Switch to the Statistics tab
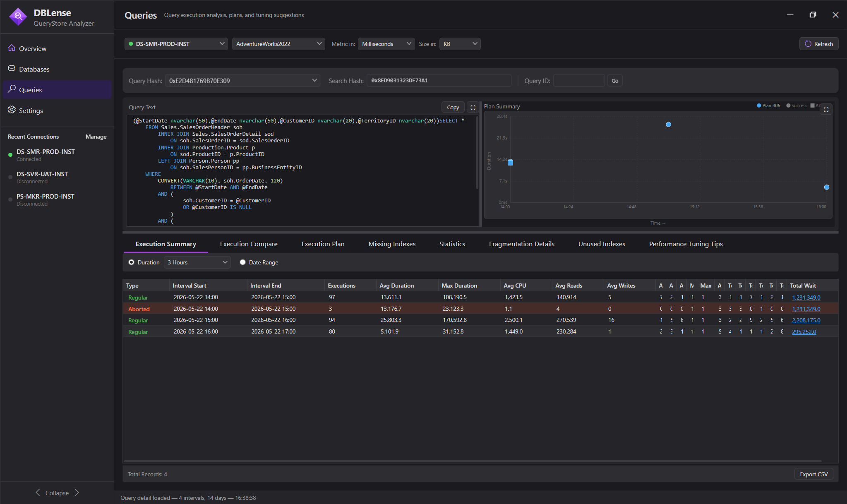This screenshot has height=504, width=847. pos(452,244)
